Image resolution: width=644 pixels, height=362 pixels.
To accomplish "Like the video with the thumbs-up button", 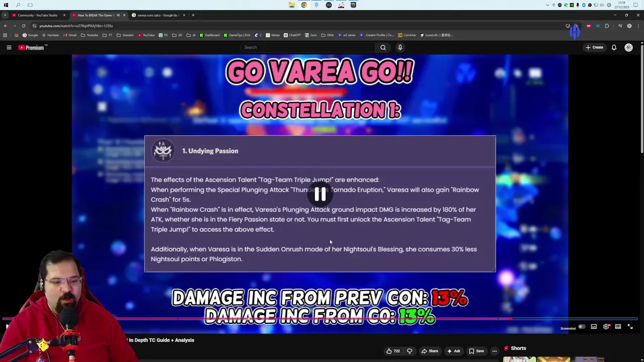I will pos(393,351).
